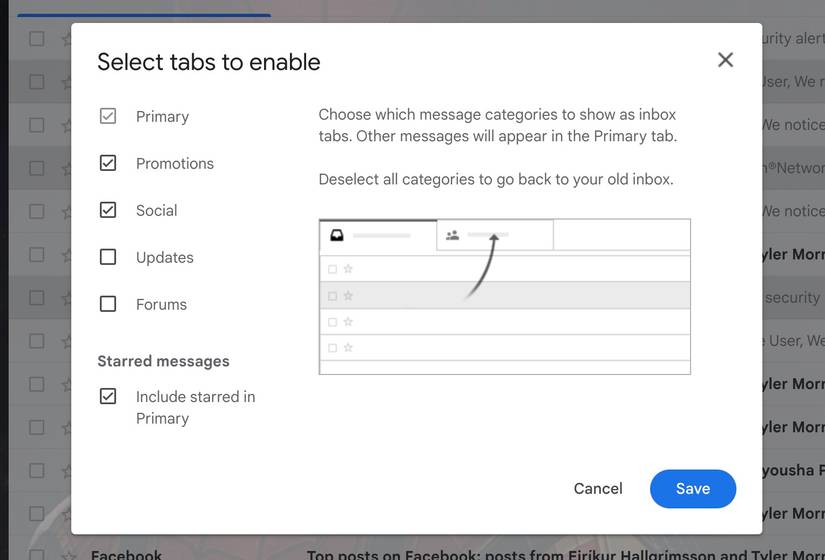This screenshot has height=560, width=825.
Task: Star the Facebook email in the inbox
Action: pyautogui.click(x=67, y=555)
